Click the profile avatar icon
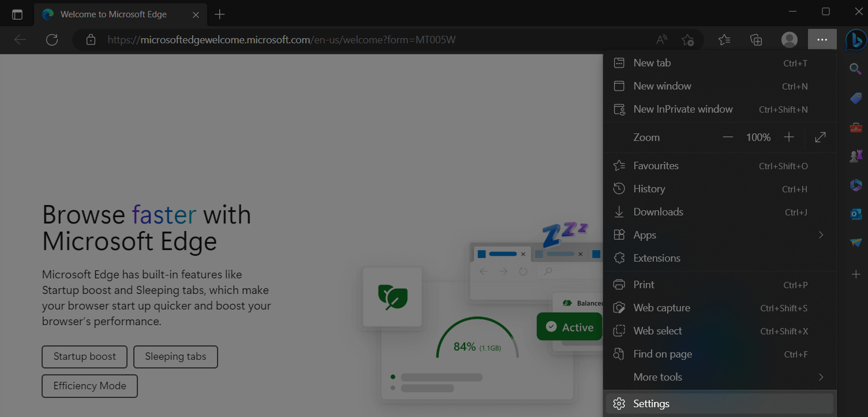 coord(789,40)
